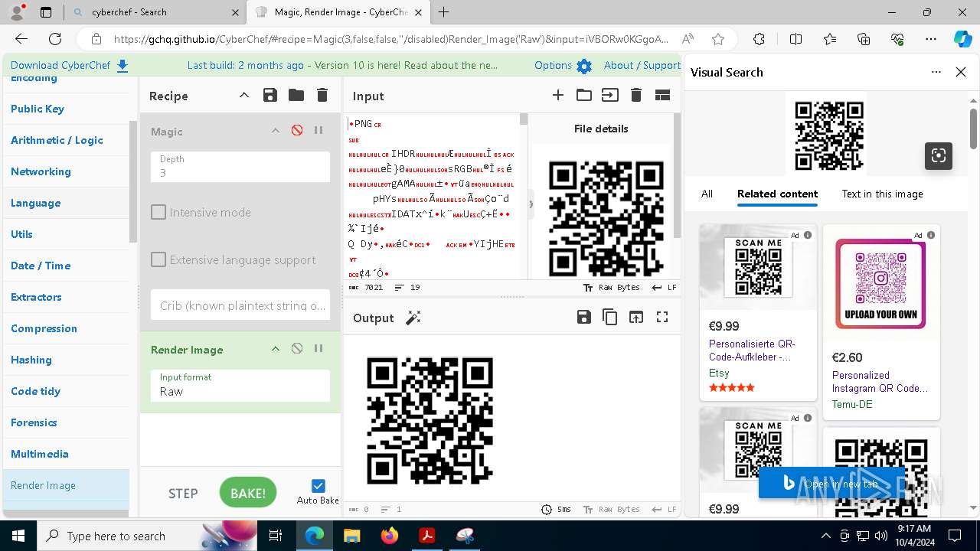Open the Copilot sidebar icon

[x=962, y=39]
